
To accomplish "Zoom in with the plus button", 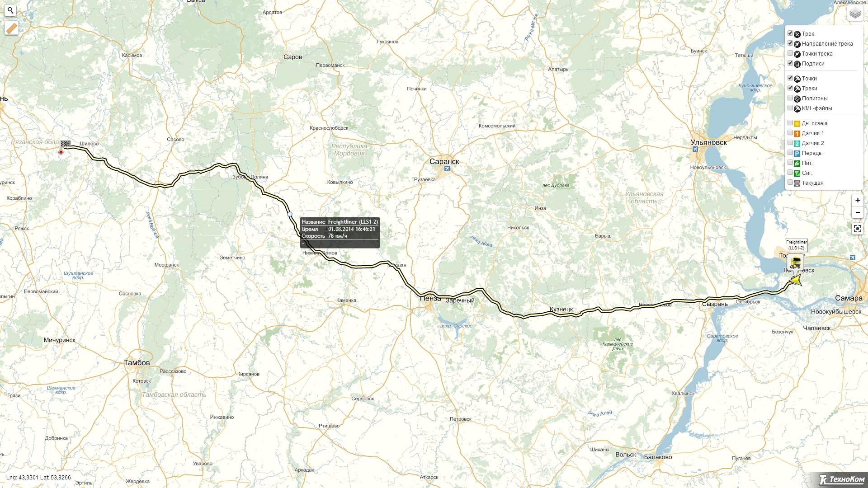I will click(858, 200).
